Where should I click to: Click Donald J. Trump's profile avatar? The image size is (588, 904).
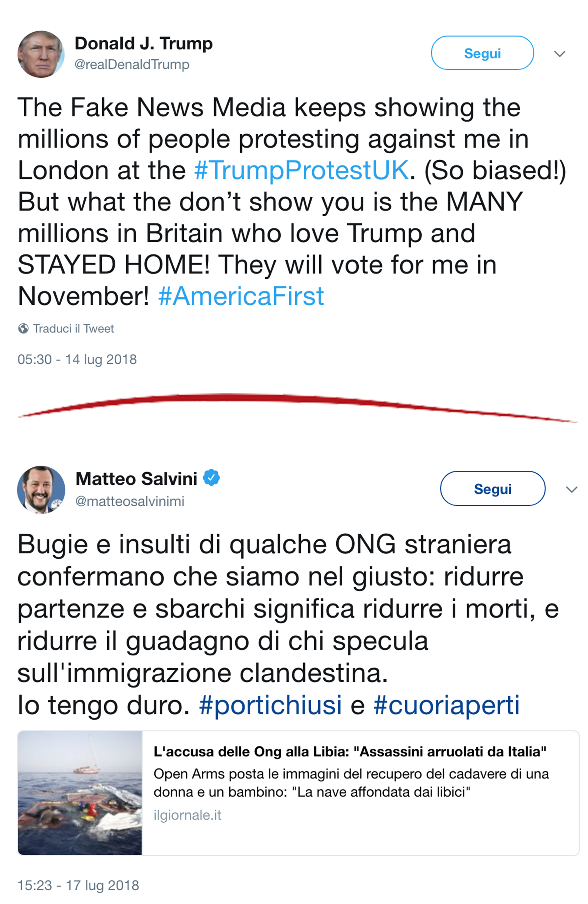(x=41, y=54)
